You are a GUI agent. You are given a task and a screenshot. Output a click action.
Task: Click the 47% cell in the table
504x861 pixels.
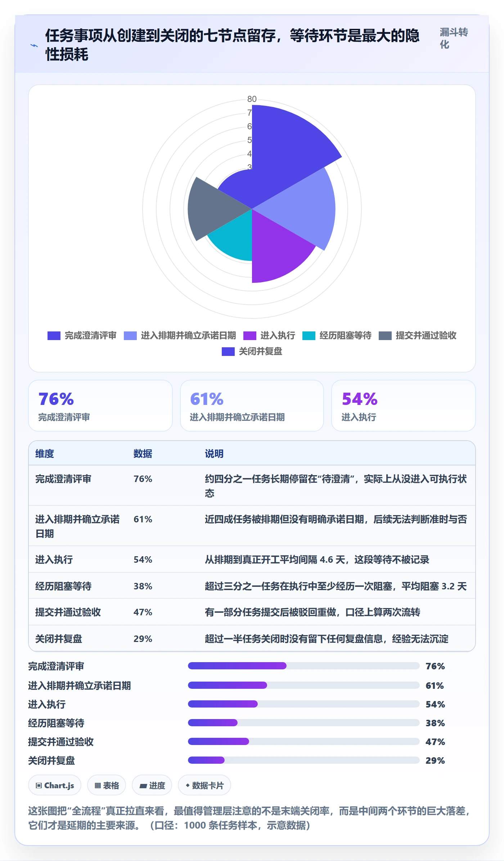(x=143, y=612)
